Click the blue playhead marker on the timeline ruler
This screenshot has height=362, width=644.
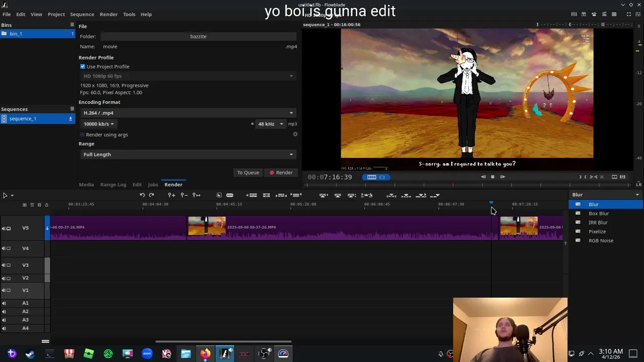pyautogui.click(x=491, y=203)
